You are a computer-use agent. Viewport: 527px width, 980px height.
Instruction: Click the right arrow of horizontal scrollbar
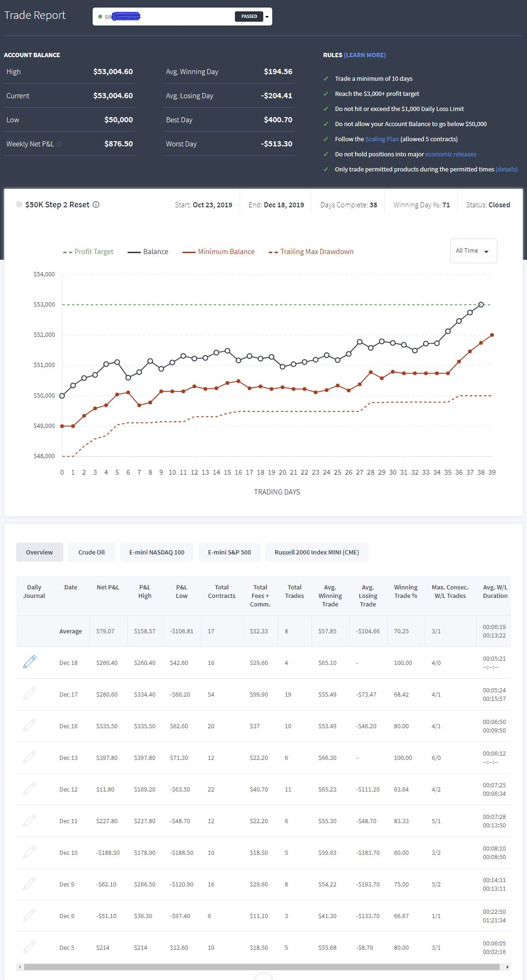(x=508, y=967)
